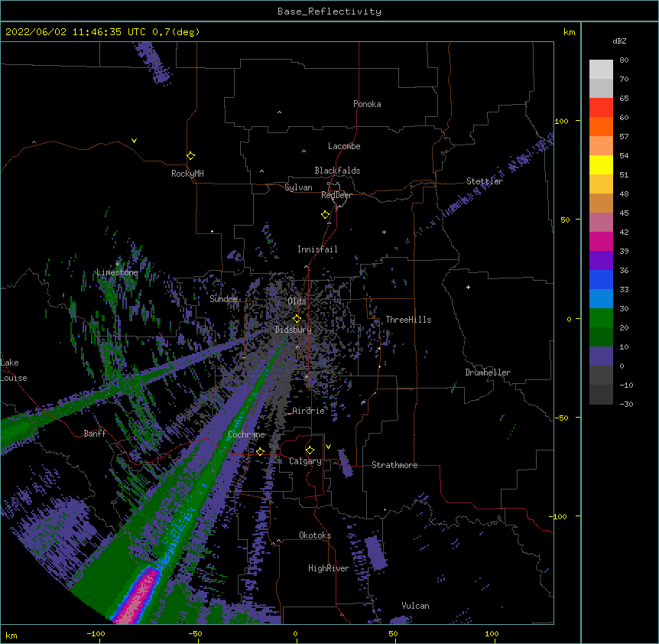Image resolution: width=659 pixels, height=644 pixels.
Task: Click the 30 dBZ green legend swatch
Action: coord(601,318)
